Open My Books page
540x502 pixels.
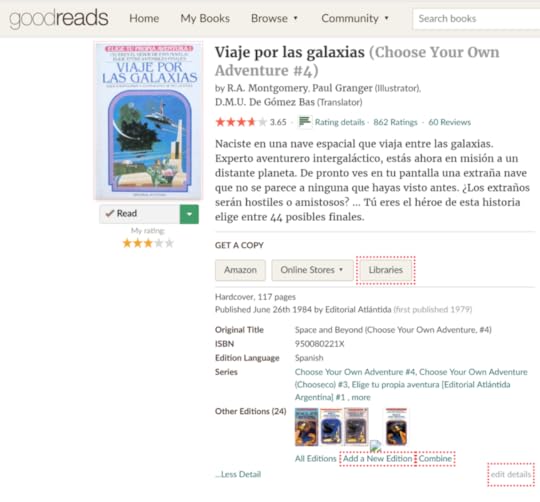coord(205,18)
